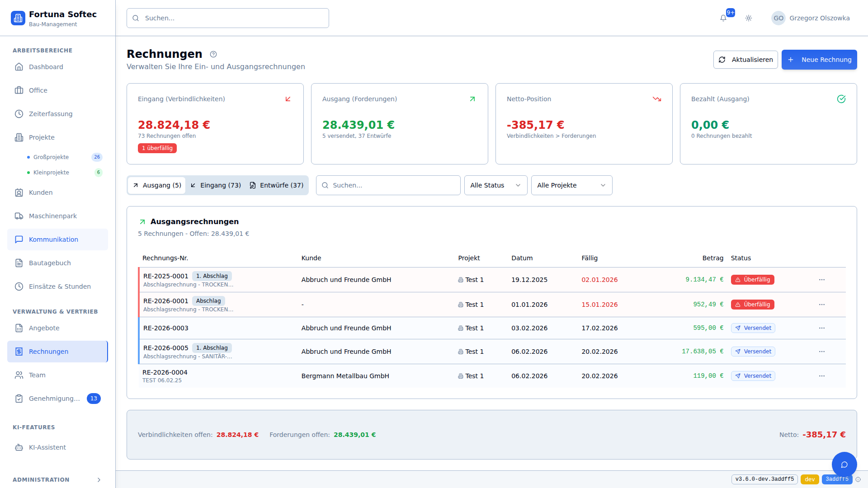
Task: Switch to the Eingang (73) tab
Action: [x=216, y=185]
